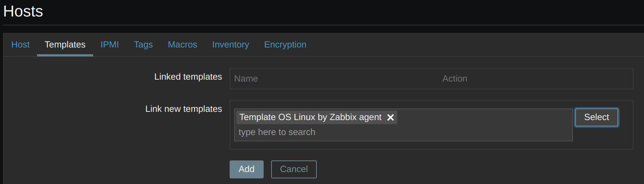Image resolution: width=644 pixels, height=184 pixels.
Task: Remove Template OS Linux by Zabbix agent
Action: 390,117
